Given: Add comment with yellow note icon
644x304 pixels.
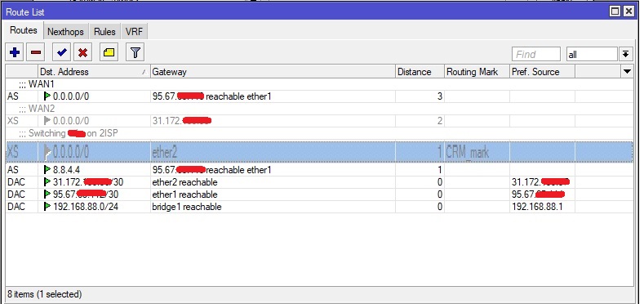Looking at the screenshot, I should [x=109, y=52].
